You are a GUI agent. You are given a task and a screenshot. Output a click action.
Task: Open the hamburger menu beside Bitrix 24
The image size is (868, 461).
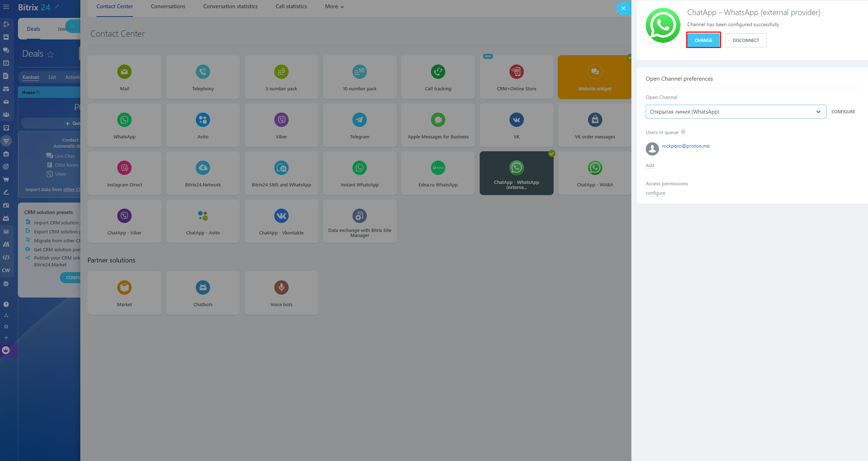(6, 7)
